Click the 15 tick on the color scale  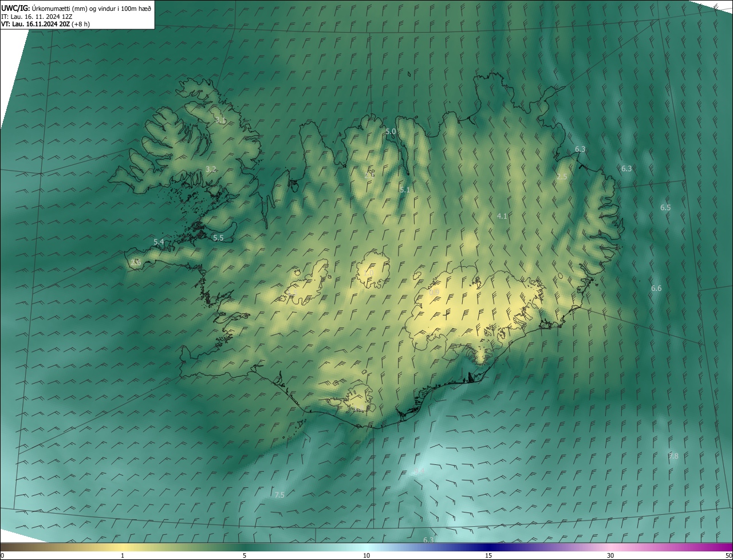(x=488, y=555)
